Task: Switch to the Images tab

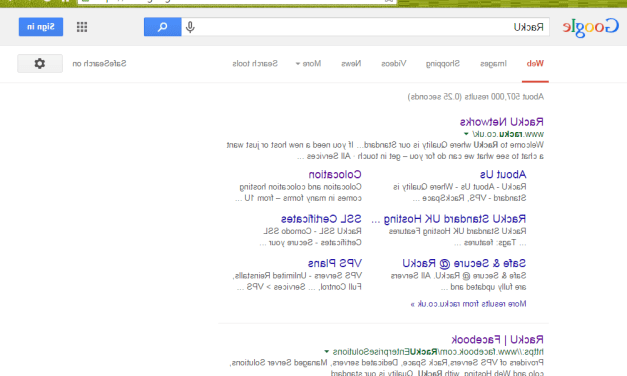Action: click(493, 64)
